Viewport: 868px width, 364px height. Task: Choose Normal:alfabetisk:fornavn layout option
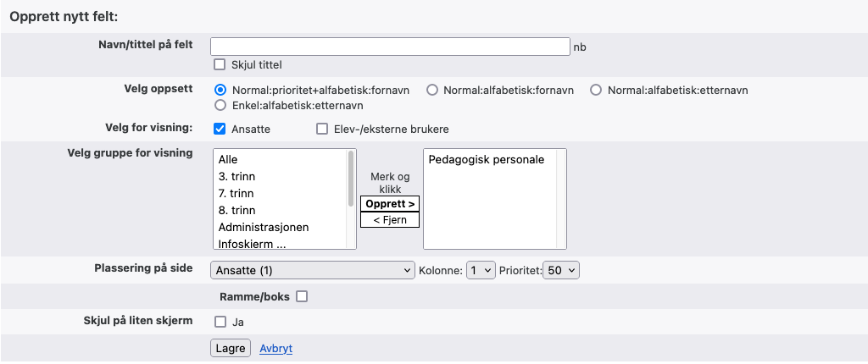[432, 90]
